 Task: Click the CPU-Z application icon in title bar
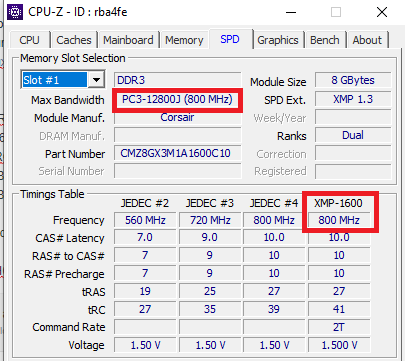coord(15,12)
